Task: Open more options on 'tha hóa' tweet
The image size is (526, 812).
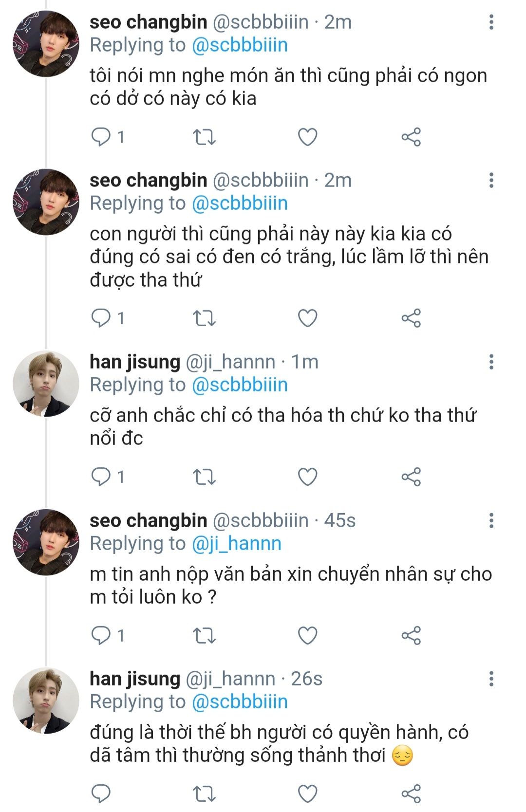Action: tap(491, 362)
